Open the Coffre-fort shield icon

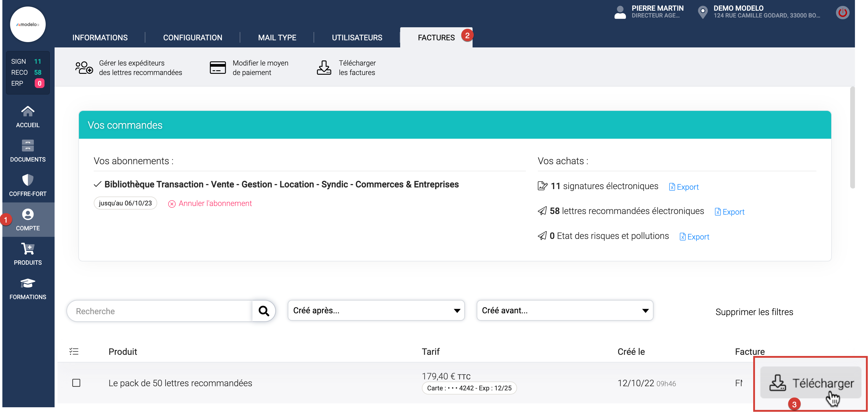pos(28,185)
